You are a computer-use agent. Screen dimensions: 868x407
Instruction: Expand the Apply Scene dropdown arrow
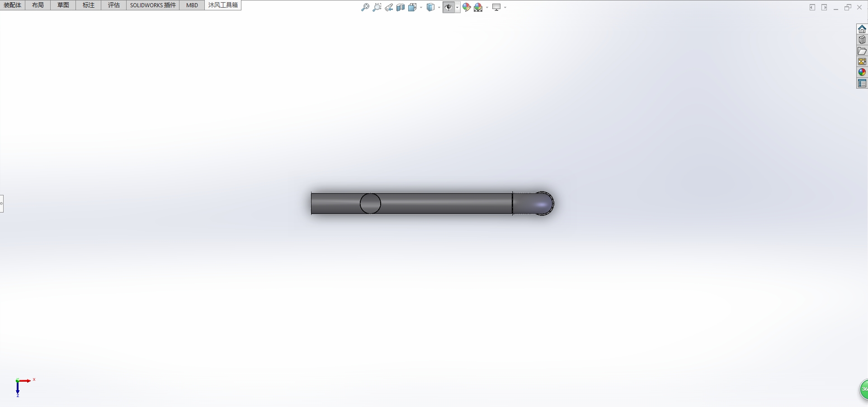pos(487,7)
